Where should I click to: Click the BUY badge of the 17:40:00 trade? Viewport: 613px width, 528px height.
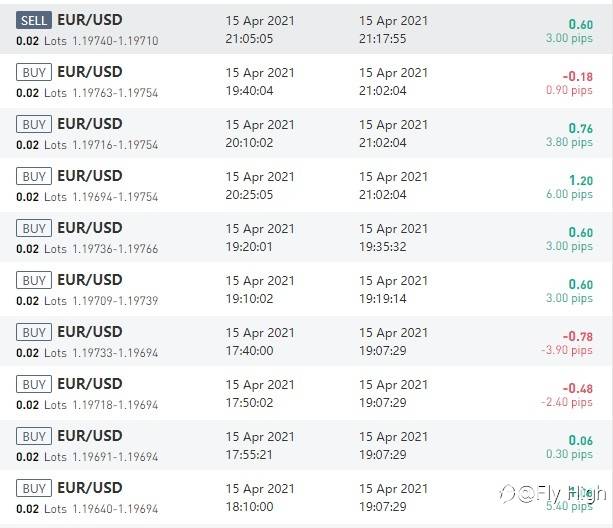34,333
